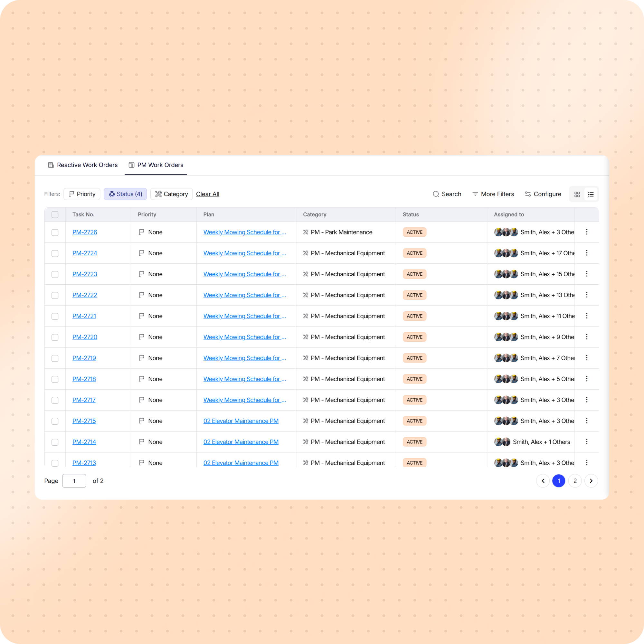Go to next page arrow

click(x=591, y=481)
